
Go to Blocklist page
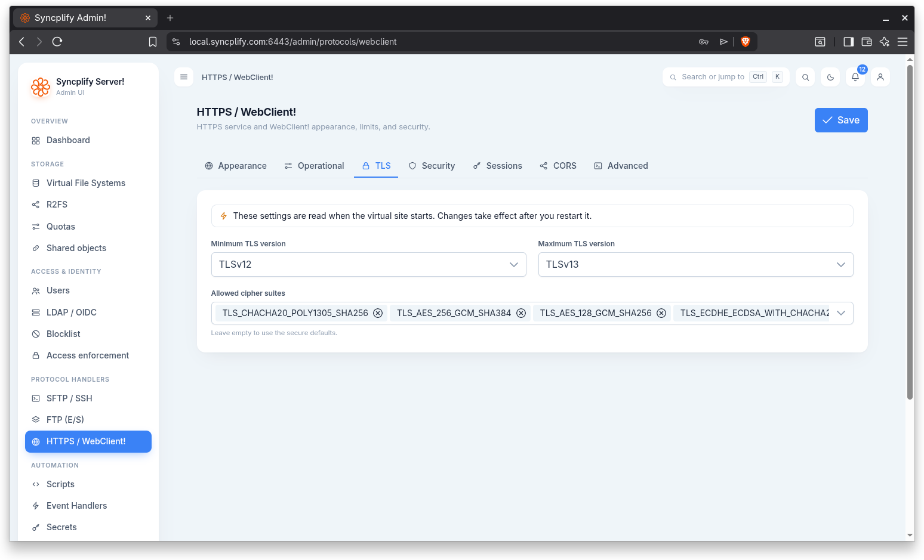(x=88, y=334)
